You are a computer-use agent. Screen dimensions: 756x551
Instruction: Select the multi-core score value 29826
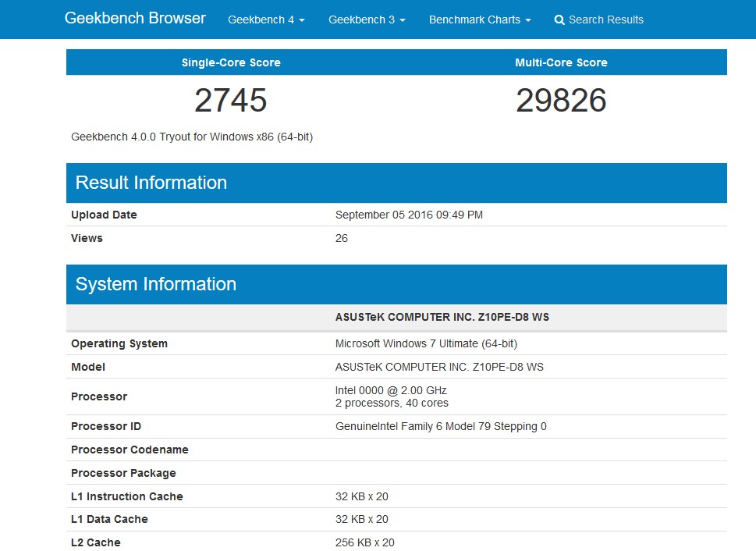coord(561,100)
